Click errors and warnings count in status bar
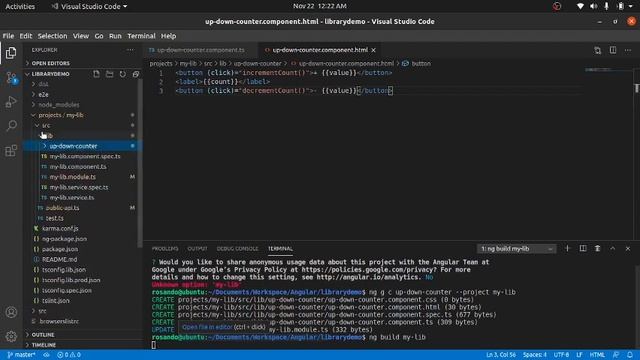This screenshot has height=360, width=640. [69, 355]
